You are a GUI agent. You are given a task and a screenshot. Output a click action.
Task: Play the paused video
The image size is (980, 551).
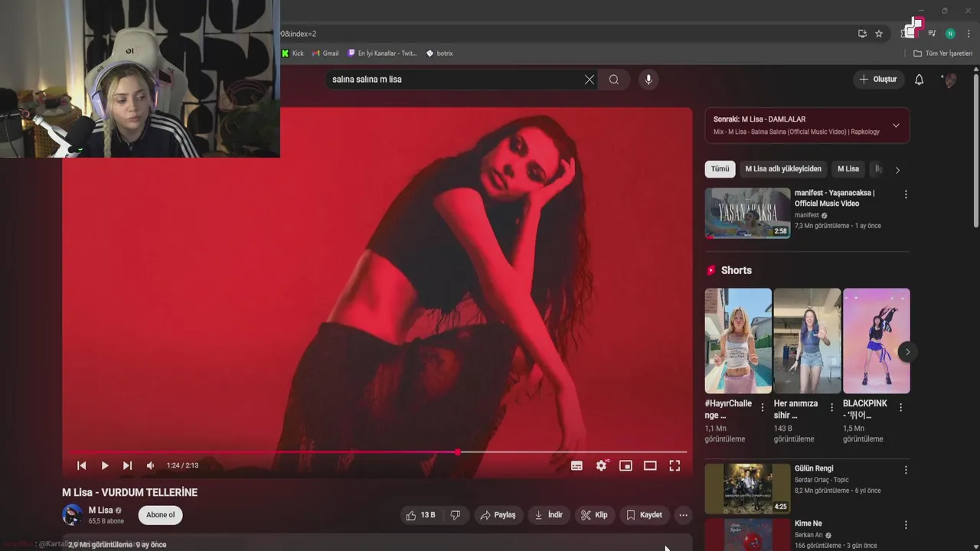[x=105, y=465]
